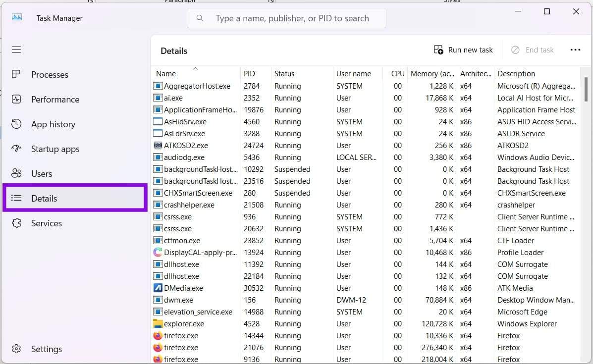
Task: Click the Processes sidebar icon
Action: coord(16,74)
